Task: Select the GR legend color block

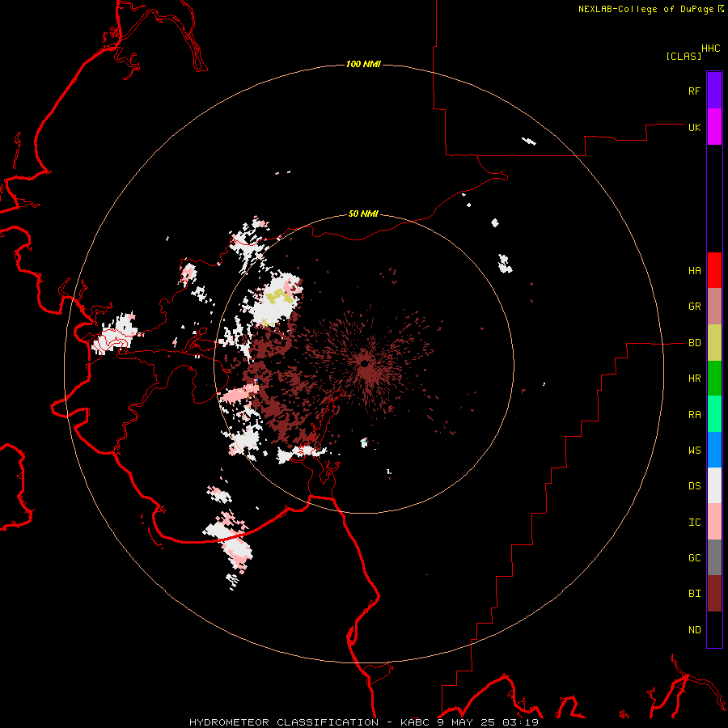Action: pos(714,307)
